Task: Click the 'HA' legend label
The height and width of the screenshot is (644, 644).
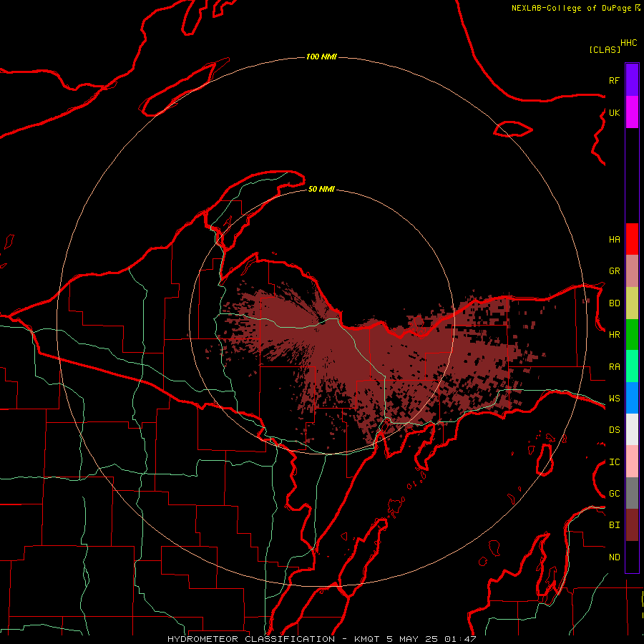Action: 615,239
